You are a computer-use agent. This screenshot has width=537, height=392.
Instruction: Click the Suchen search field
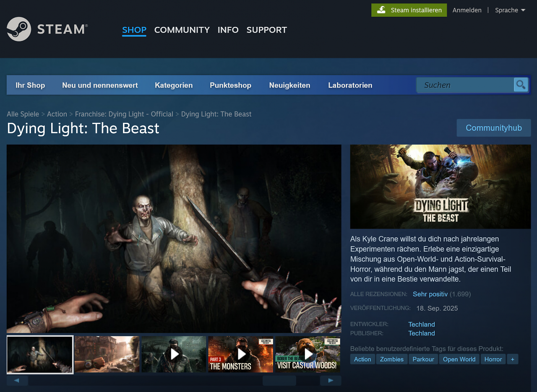465,85
